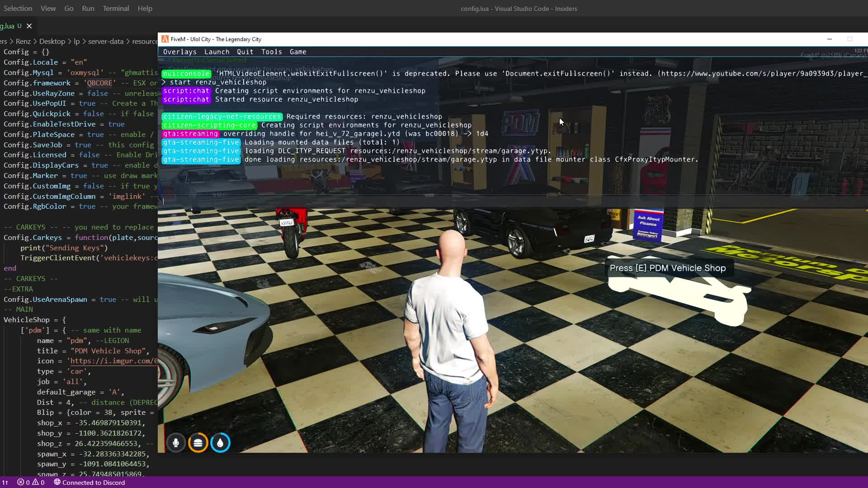Open the Game menu in FiveM
868x488 pixels.
tap(298, 52)
